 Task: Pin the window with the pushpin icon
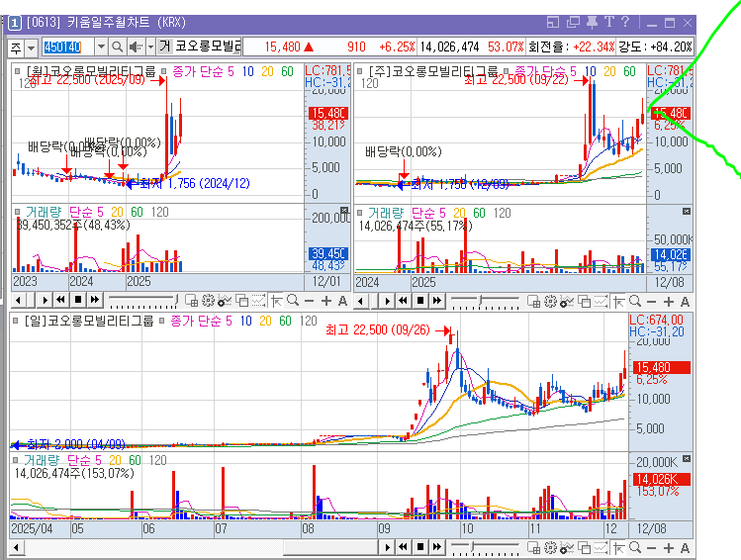click(x=592, y=22)
